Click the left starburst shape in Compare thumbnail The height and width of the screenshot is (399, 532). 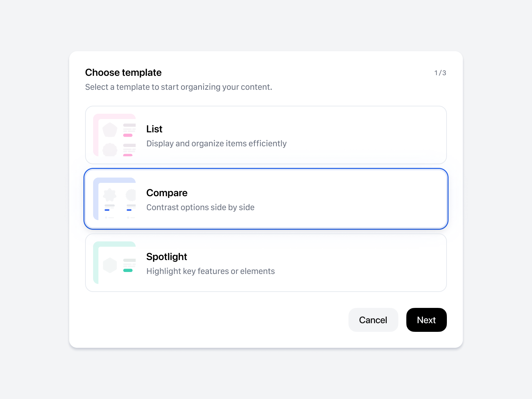(109, 195)
